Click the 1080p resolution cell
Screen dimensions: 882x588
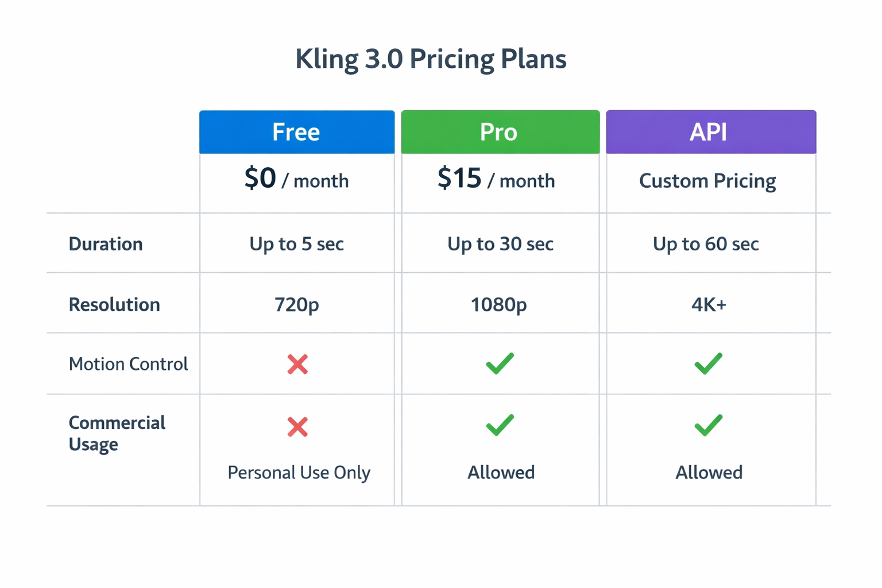498,304
